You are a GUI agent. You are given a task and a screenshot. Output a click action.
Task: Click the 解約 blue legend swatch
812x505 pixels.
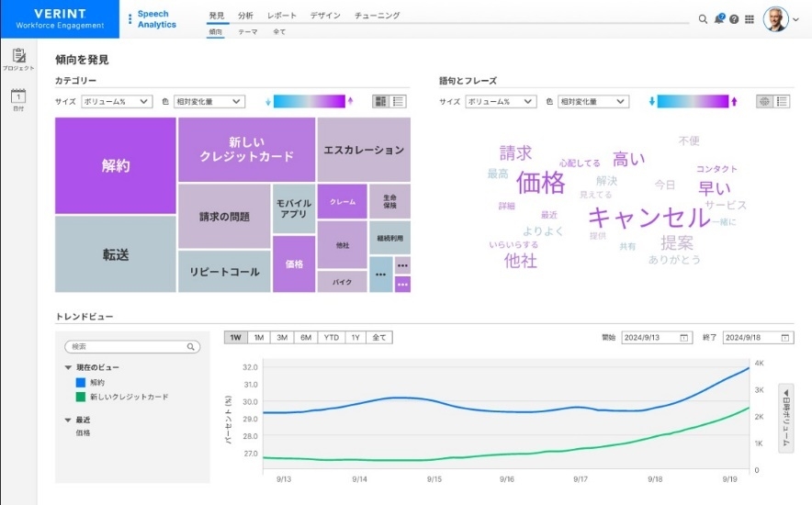[81, 382]
